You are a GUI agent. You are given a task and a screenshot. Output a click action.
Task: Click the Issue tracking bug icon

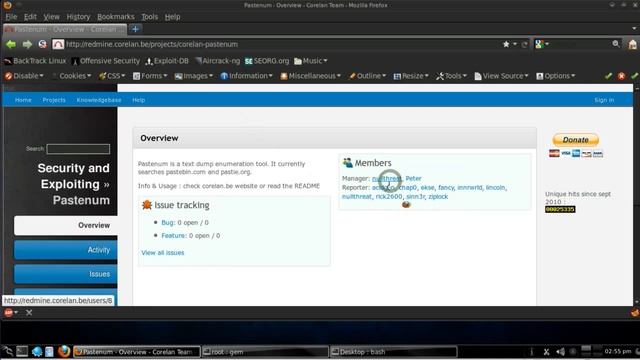(x=147, y=205)
